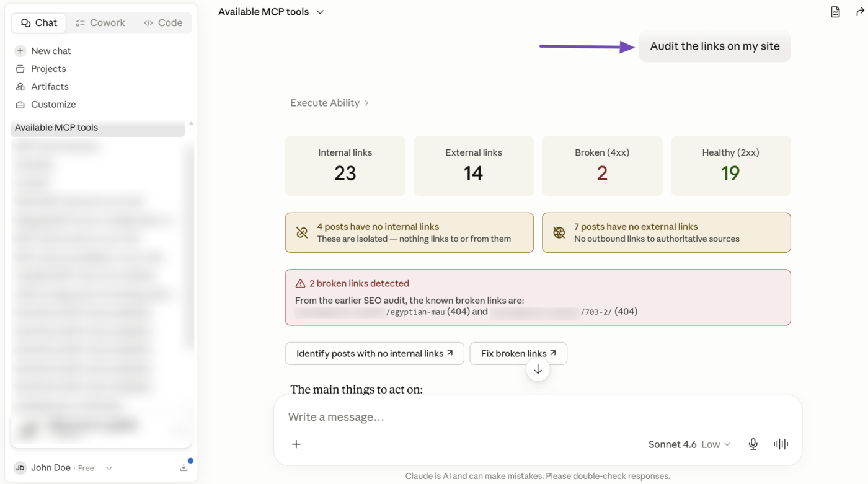Click the /egyptian-mau broken link text

click(x=415, y=312)
